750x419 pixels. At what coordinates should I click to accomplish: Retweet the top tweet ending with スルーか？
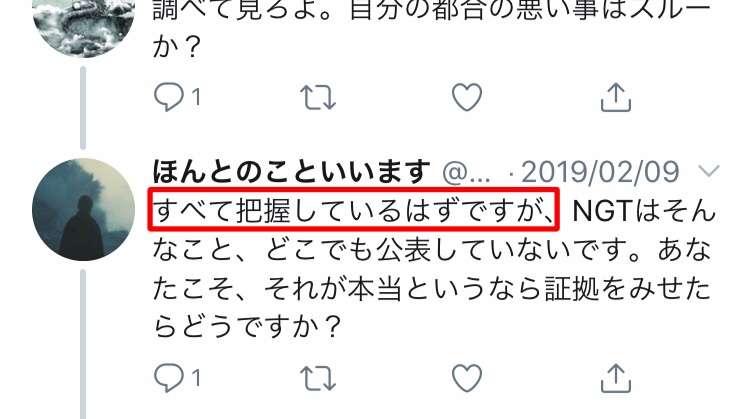(318, 97)
